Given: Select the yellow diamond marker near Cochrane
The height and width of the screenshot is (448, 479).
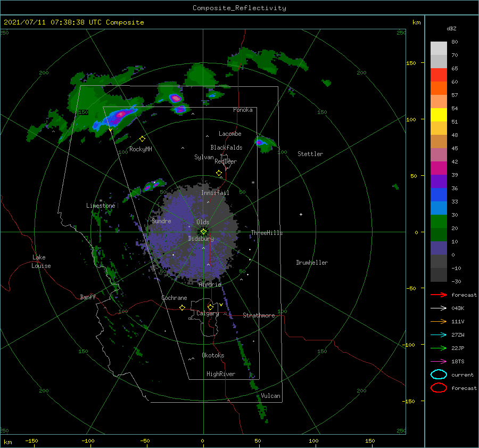Looking at the screenshot, I should click(x=182, y=307).
